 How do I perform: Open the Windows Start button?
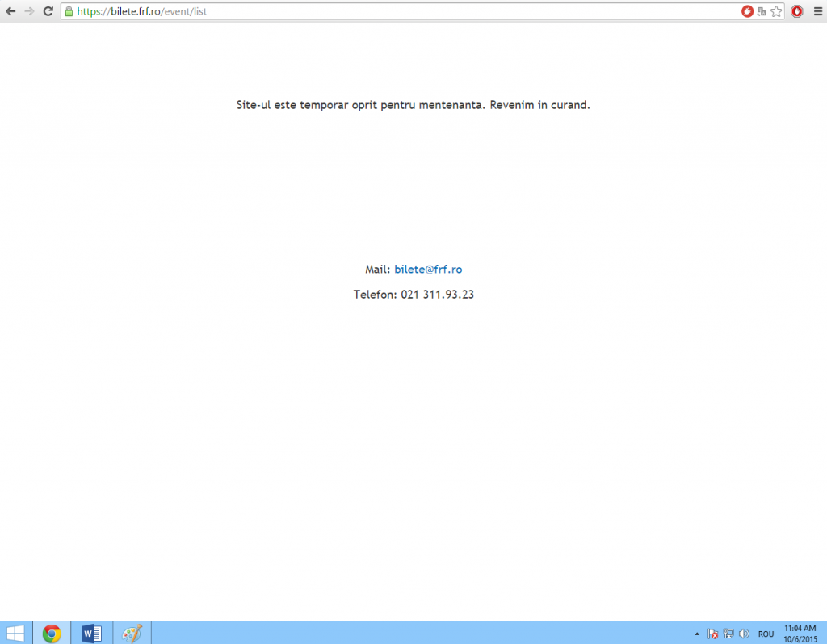pos(15,633)
